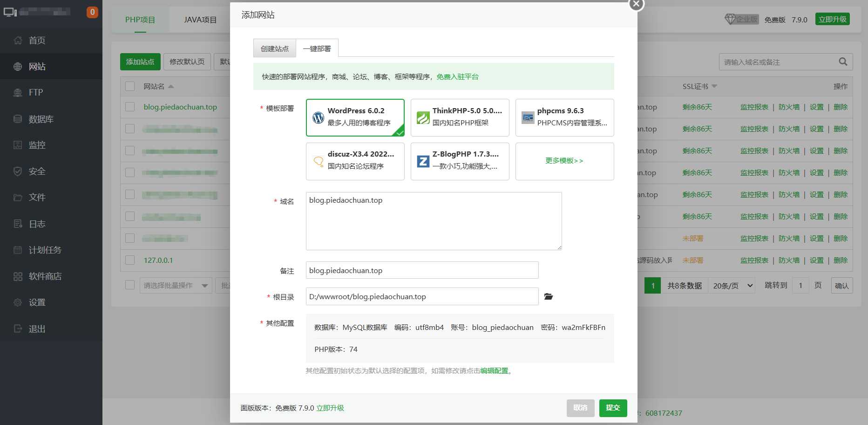Image resolution: width=868 pixels, height=425 pixels.
Task: Open 127.0.0.1 site link in table
Action: (x=158, y=260)
